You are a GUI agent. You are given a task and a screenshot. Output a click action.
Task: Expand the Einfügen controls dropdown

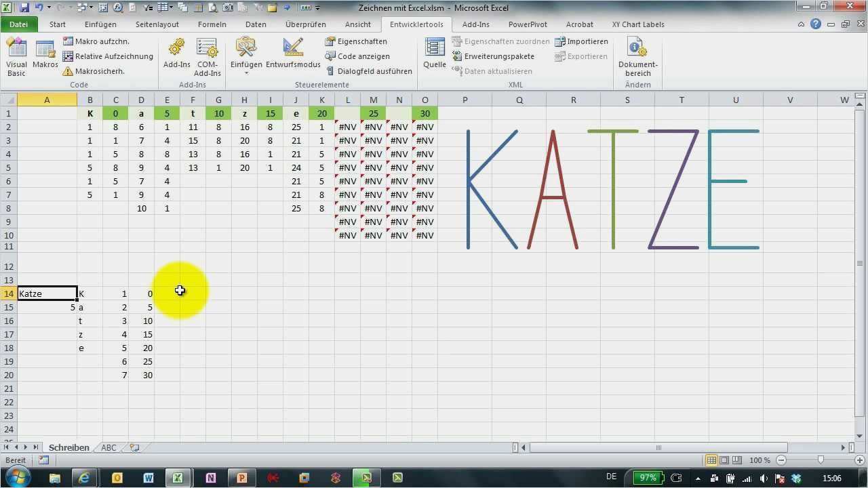245,73
